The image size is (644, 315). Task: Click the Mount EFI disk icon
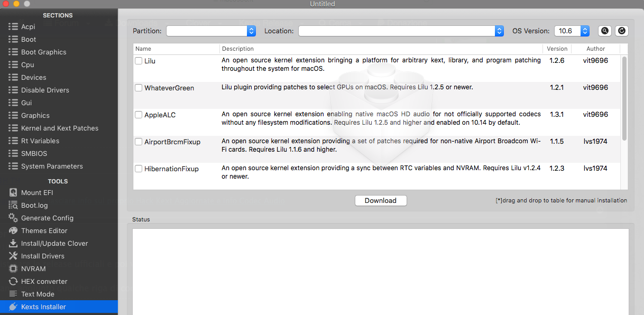[x=13, y=192]
